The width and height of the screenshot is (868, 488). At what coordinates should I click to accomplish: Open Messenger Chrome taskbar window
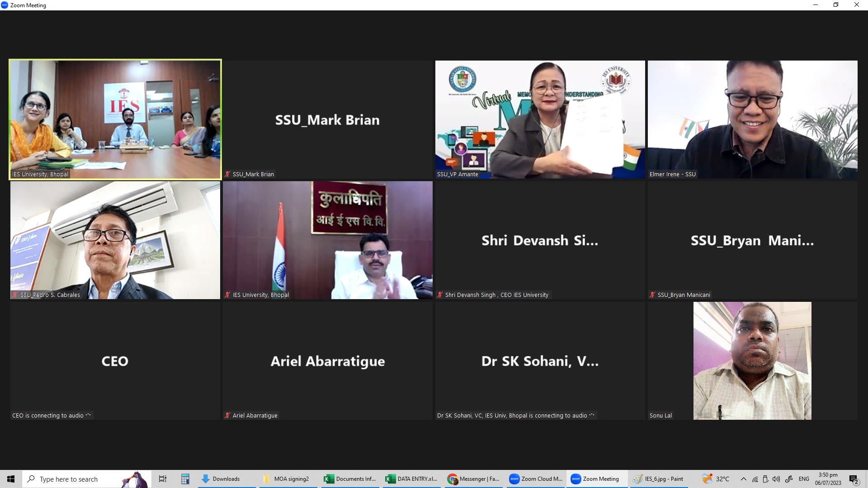pyautogui.click(x=474, y=479)
